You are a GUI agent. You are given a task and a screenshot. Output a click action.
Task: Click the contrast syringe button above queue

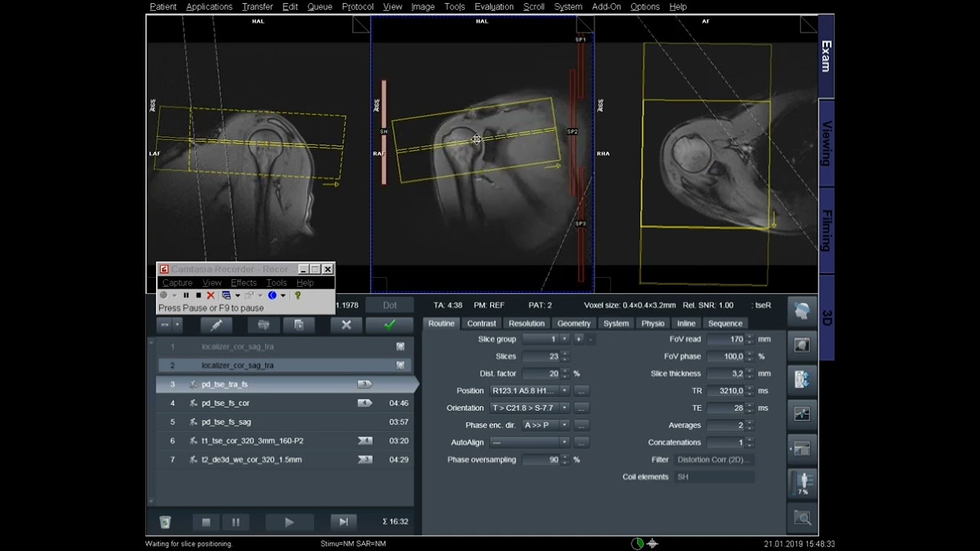click(216, 324)
